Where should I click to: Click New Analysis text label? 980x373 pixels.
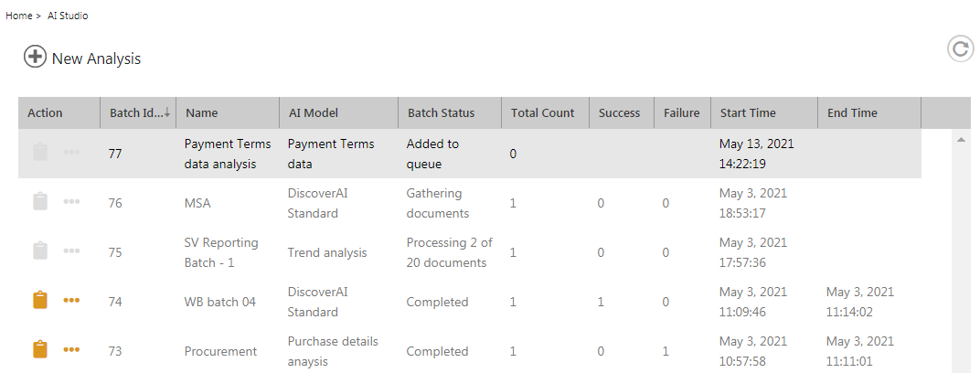point(96,59)
